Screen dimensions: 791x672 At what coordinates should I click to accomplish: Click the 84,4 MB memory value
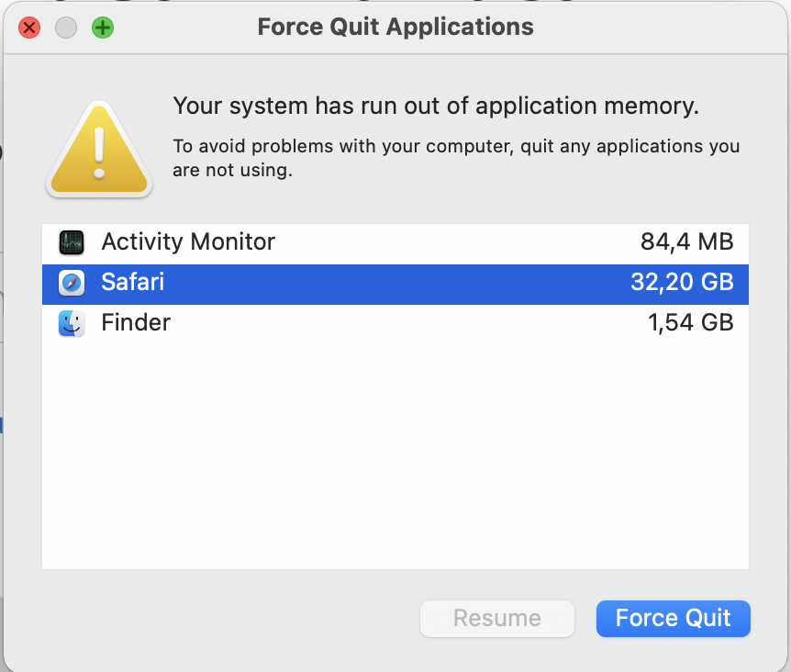[686, 242]
